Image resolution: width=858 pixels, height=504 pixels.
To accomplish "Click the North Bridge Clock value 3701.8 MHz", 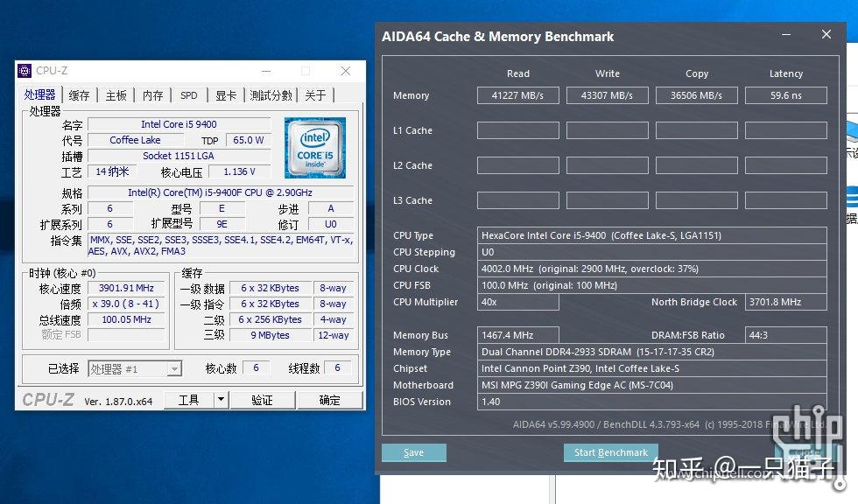I will [786, 302].
